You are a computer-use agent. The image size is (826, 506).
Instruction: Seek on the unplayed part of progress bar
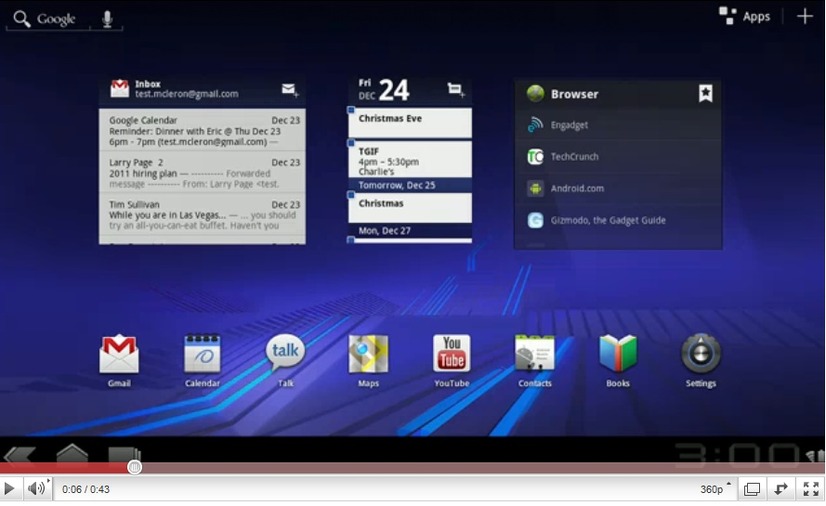(x=482, y=468)
